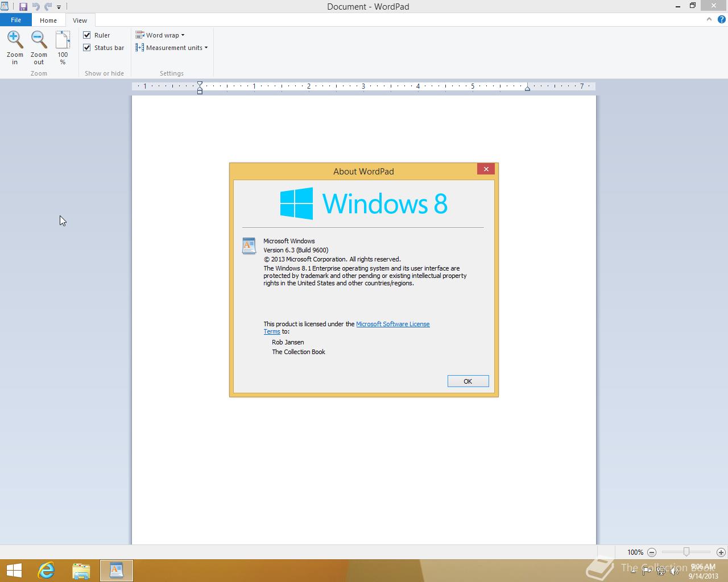The image size is (728, 582).
Task: Click the WordPad app icon in title bar
Action: tap(5, 6)
